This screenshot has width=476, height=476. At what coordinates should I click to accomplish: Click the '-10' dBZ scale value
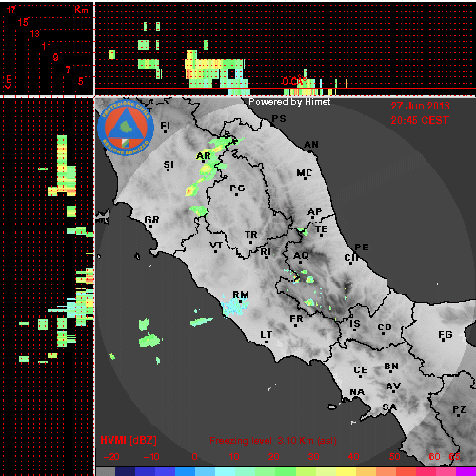(151, 457)
